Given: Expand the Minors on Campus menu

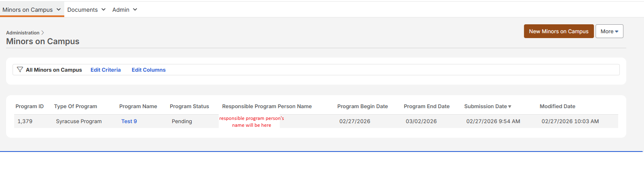Looking at the screenshot, I should click(32, 10).
